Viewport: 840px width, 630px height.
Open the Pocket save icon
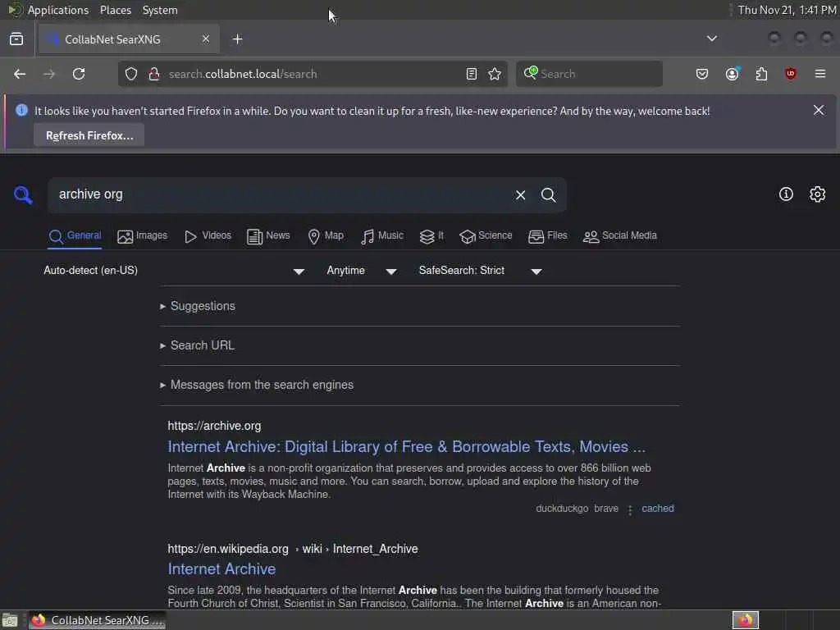702,74
